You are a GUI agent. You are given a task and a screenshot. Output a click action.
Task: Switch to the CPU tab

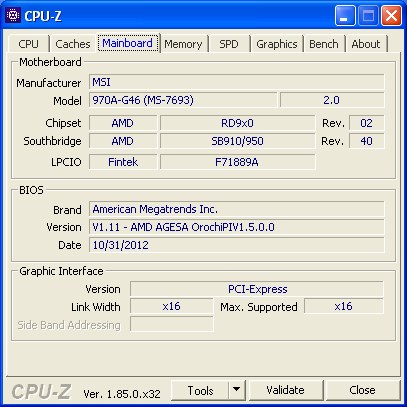pyautogui.click(x=28, y=44)
